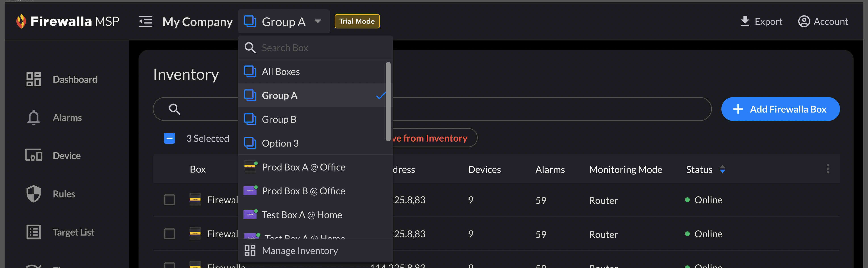Click Add Firewalla Box button

pyautogui.click(x=780, y=109)
